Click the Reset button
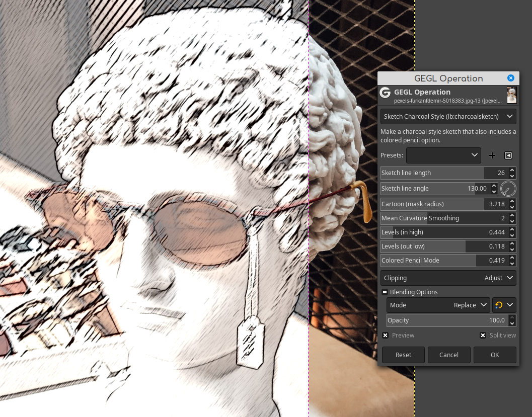The height and width of the screenshot is (417, 532). [x=403, y=355]
